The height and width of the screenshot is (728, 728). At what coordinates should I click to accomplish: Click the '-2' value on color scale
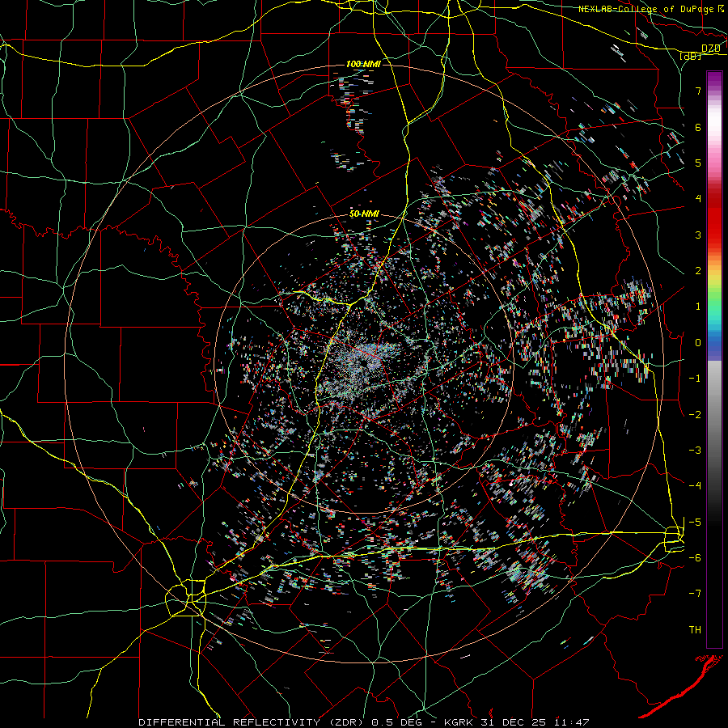[x=695, y=414]
